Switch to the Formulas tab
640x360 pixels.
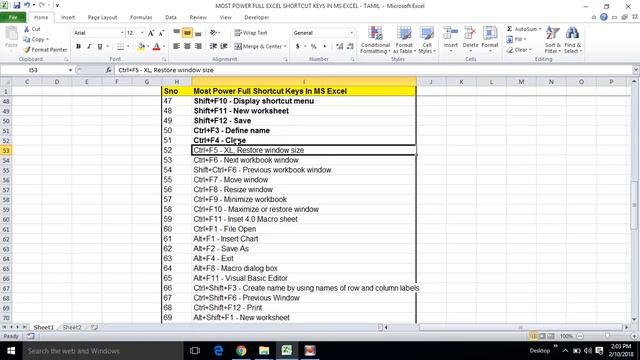(141, 17)
